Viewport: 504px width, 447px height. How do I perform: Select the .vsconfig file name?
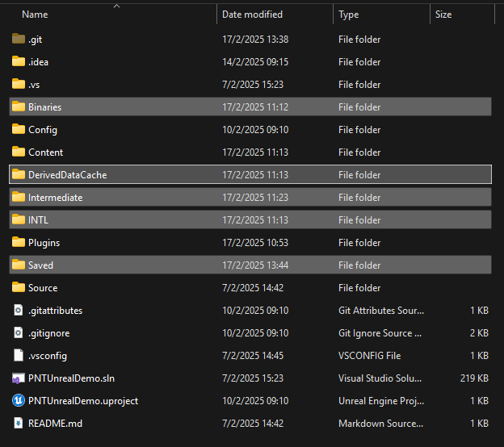click(x=48, y=356)
